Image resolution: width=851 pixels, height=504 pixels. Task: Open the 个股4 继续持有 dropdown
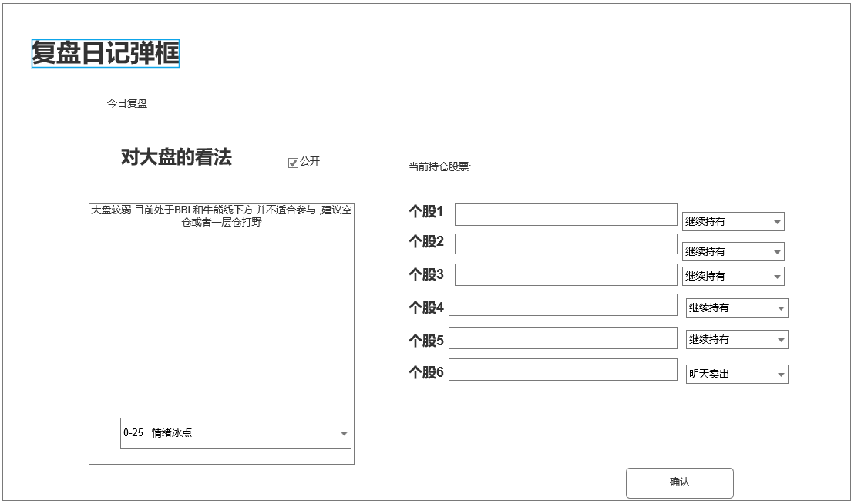coord(736,308)
